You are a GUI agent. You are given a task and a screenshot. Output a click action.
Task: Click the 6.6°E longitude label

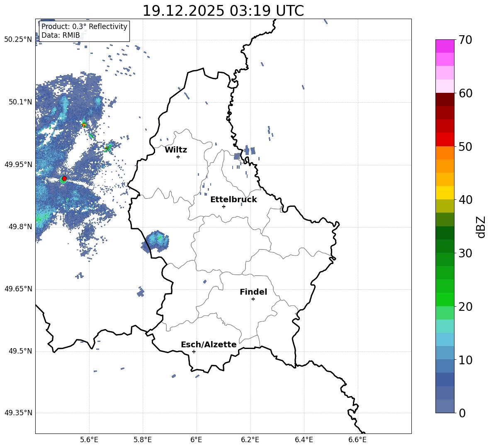coord(357,440)
